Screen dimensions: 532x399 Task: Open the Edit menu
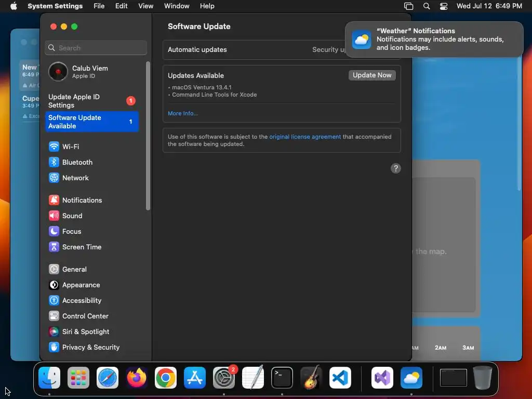[121, 6]
